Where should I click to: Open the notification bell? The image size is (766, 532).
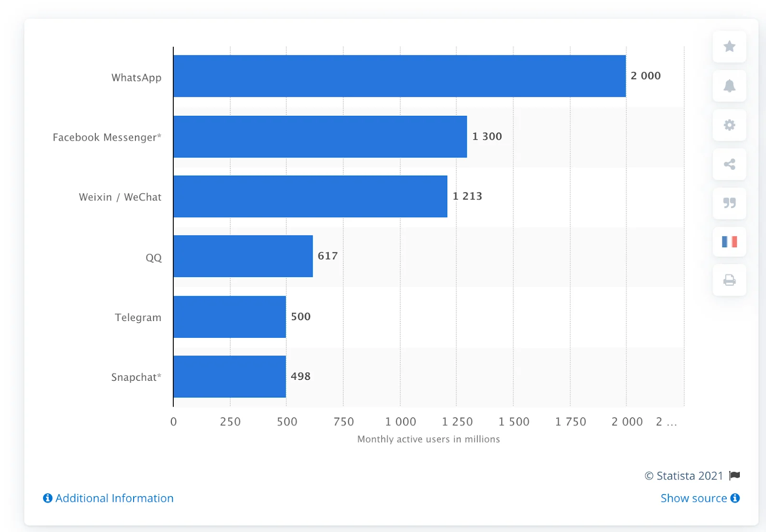coord(729,86)
